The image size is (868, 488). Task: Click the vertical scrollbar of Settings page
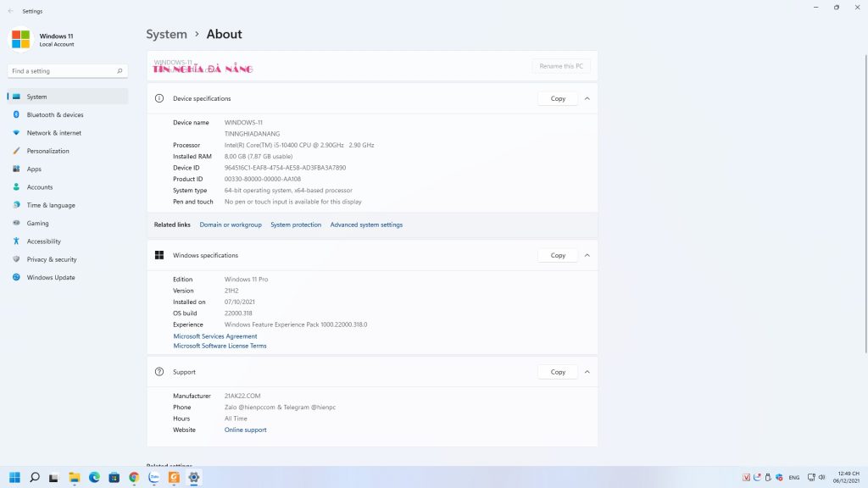pos(865,203)
